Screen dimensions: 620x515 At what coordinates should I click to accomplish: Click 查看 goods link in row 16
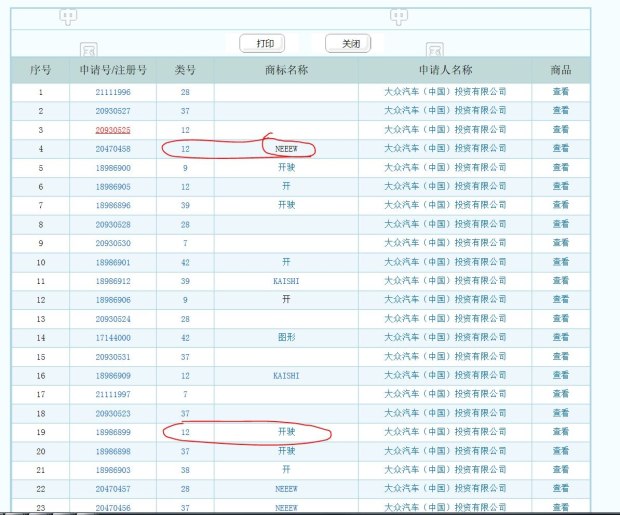(561, 375)
